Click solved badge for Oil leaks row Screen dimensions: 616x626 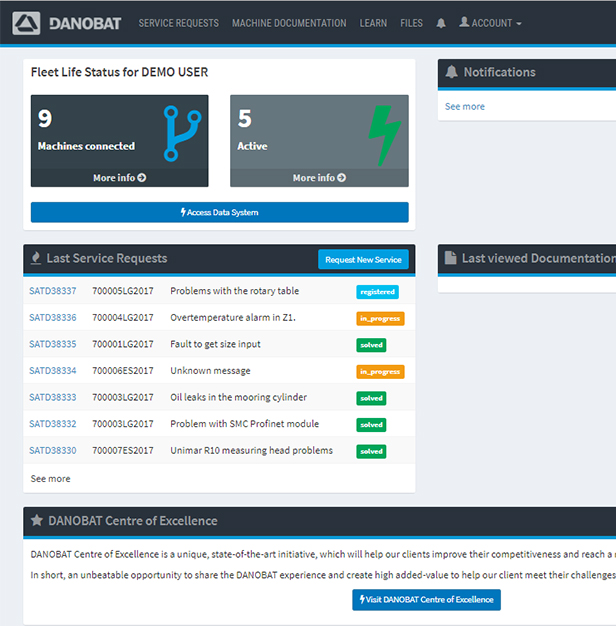tap(371, 398)
